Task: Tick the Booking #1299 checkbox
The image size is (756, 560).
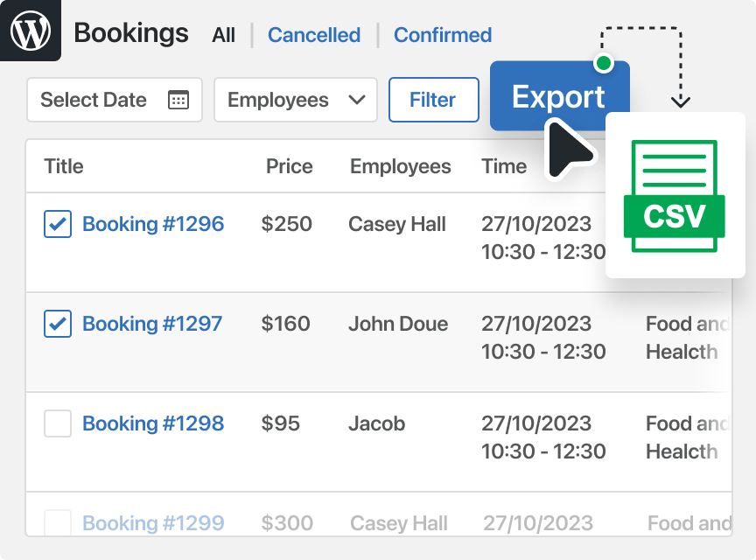Action: (58, 522)
